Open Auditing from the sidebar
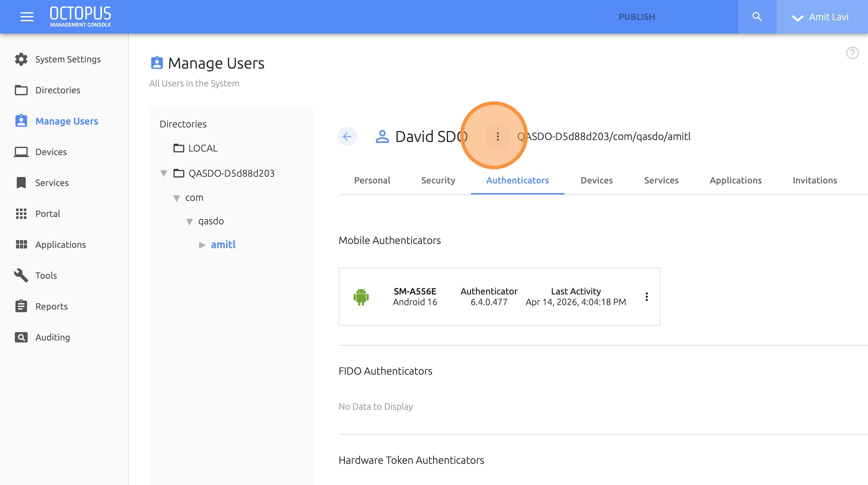The height and width of the screenshot is (485, 868). (x=52, y=337)
